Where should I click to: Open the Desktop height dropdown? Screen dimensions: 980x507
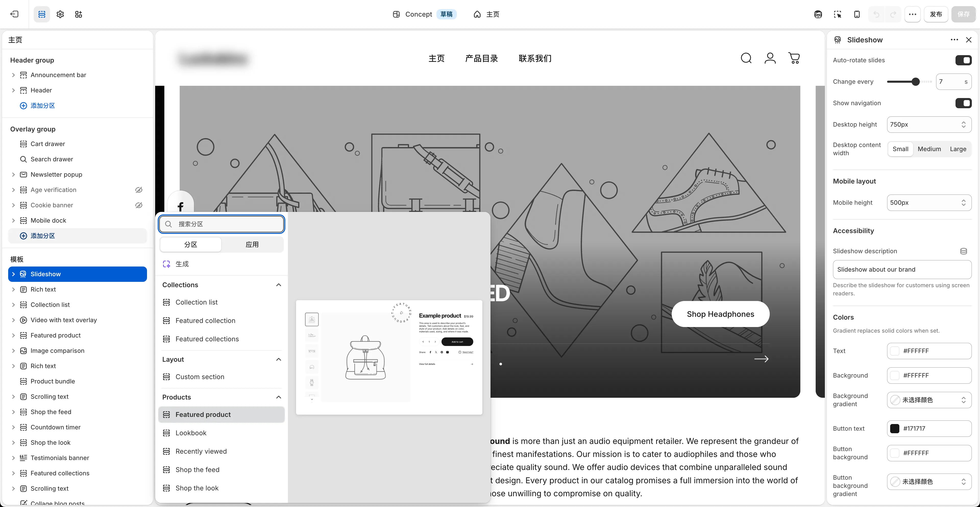pyautogui.click(x=929, y=125)
